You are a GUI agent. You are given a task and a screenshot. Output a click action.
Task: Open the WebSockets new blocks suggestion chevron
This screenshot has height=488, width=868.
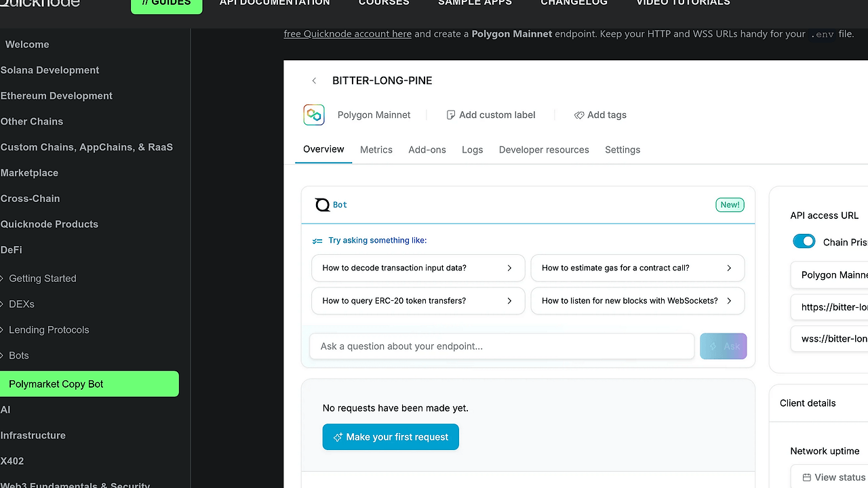pos(729,300)
